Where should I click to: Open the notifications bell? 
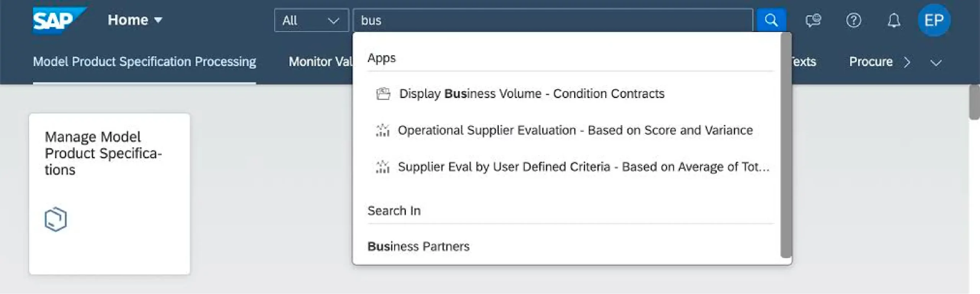click(894, 20)
